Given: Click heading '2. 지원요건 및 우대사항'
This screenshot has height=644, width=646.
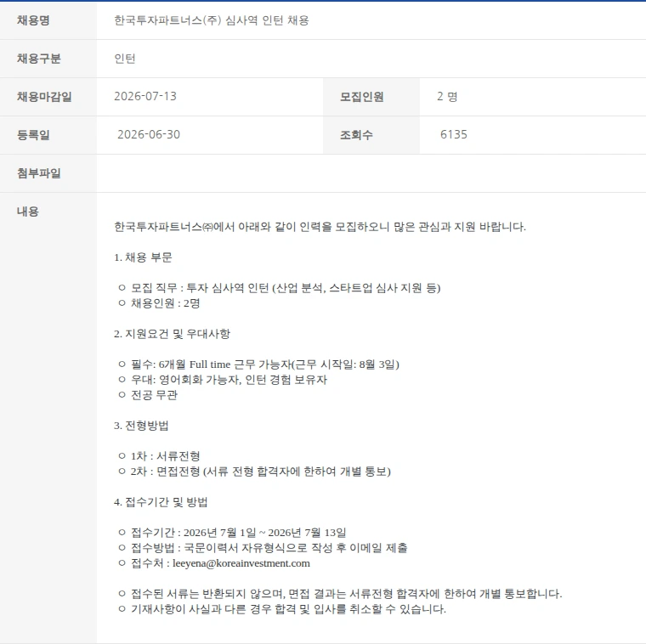Looking at the screenshot, I should (172, 334).
